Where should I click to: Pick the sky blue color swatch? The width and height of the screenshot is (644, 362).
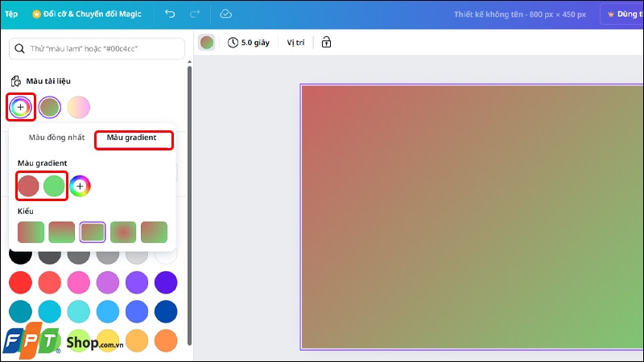pyautogui.click(x=108, y=311)
